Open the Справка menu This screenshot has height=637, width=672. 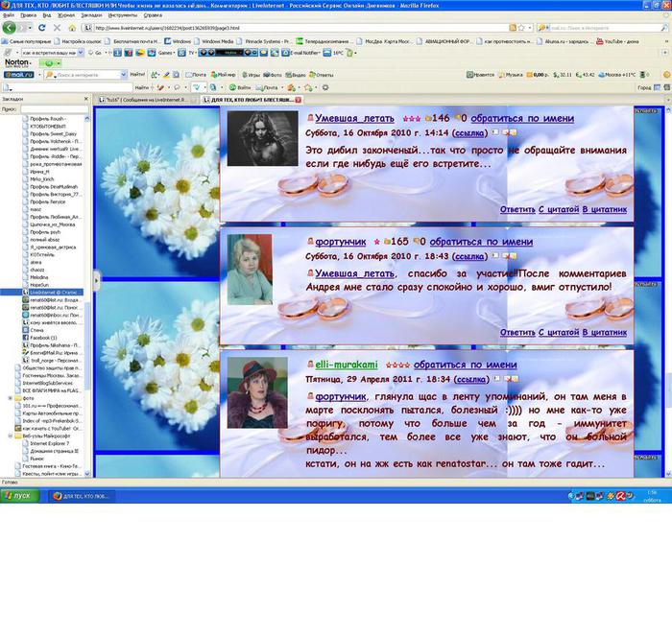[x=153, y=15]
